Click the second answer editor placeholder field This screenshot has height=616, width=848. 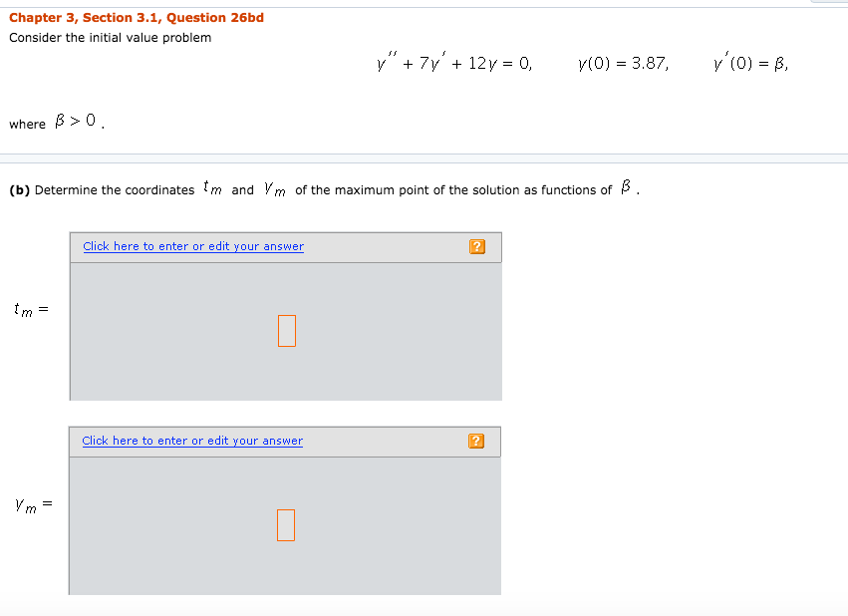point(285,524)
